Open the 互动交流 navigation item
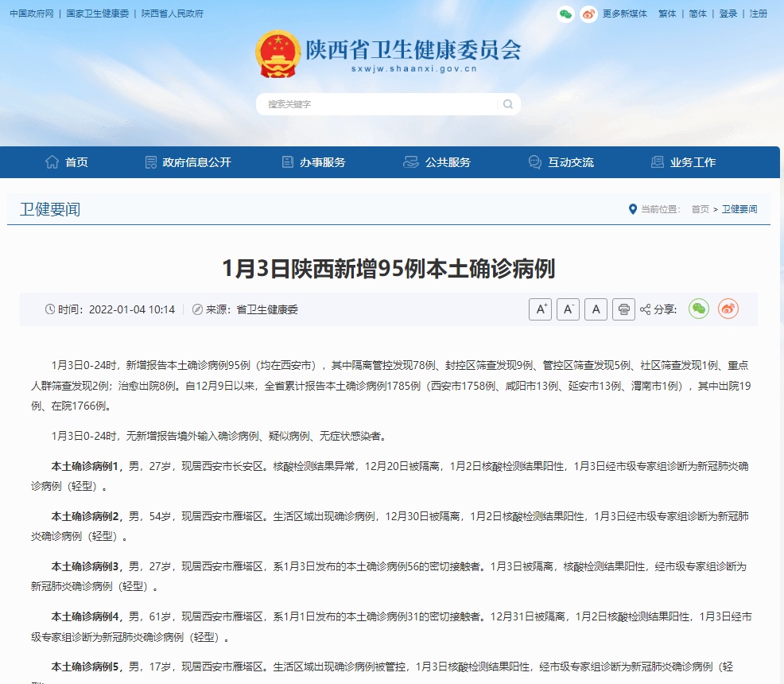The width and height of the screenshot is (784, 684). (561, 162)
